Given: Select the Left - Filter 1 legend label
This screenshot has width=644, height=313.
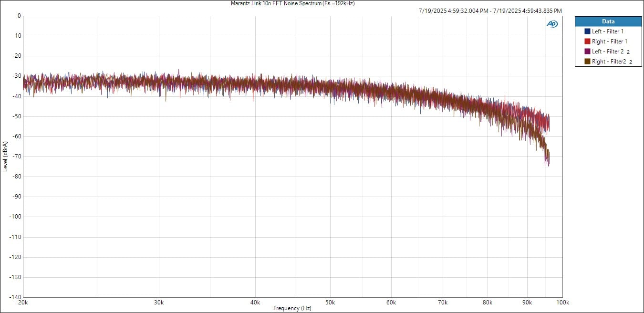Looking at the screenshot, I should pyautogui.click(x=607, y=31).
